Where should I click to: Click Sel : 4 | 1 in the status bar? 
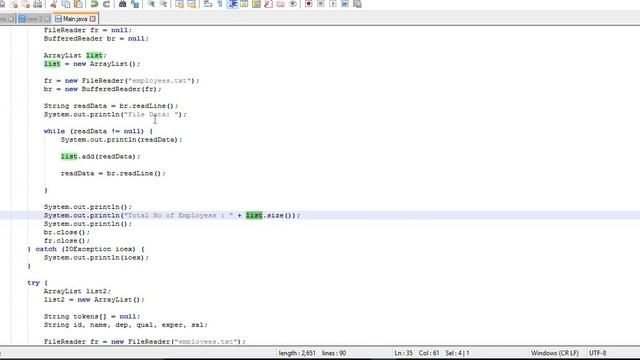457,353
